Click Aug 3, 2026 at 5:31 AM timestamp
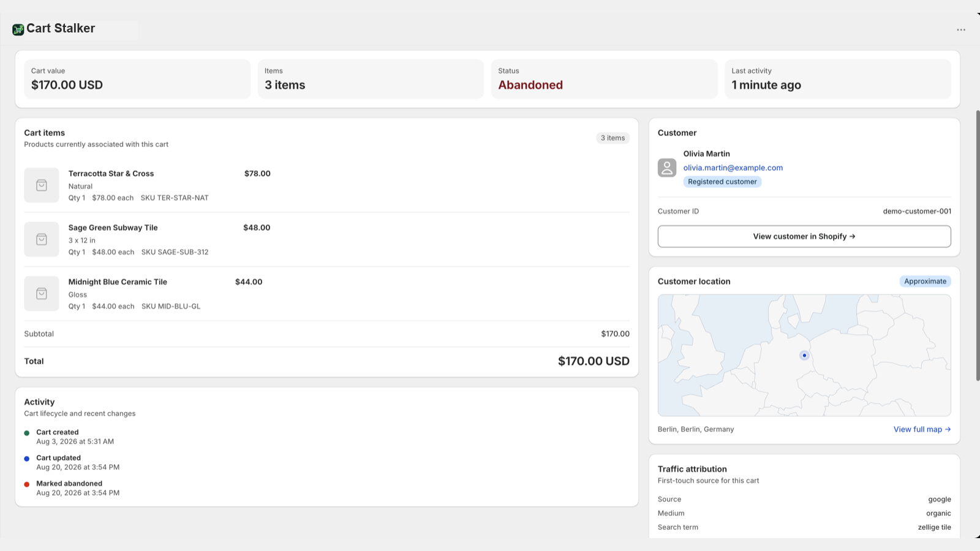This screenshot has height=551, width=980. [x=75, y=441]
